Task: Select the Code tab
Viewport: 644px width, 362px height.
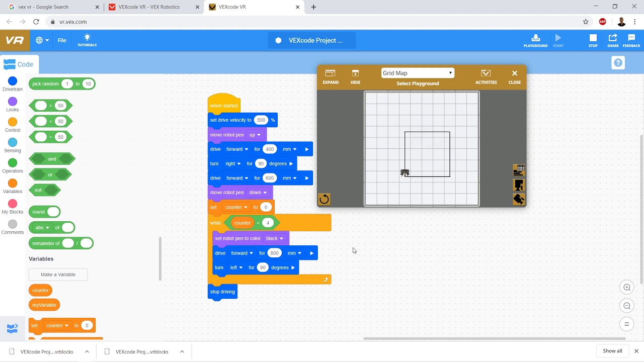Action: (x=19, y=64)
